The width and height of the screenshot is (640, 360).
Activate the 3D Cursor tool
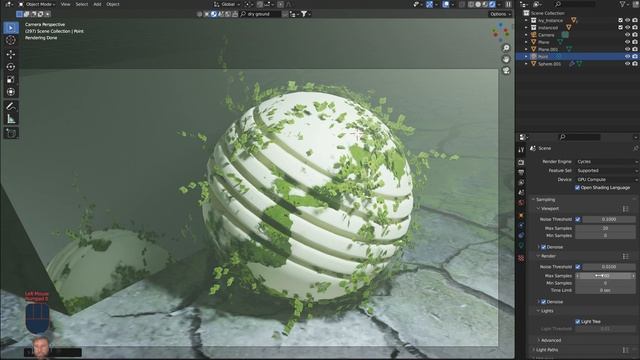click(11, 40)
